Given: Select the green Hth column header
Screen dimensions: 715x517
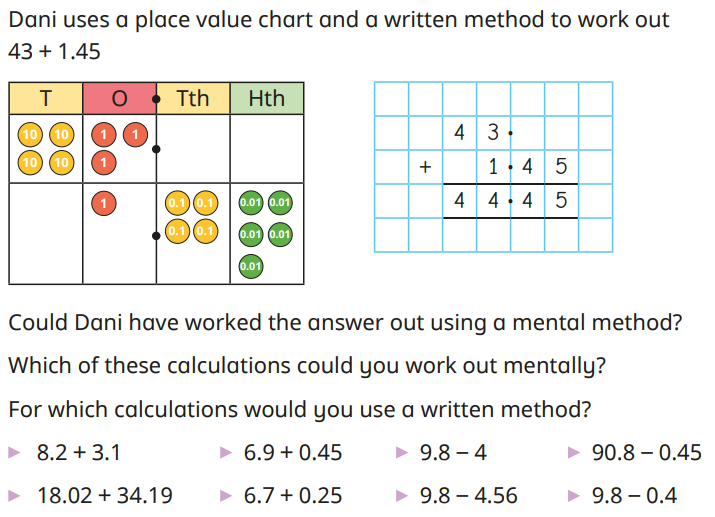Looking at the screenshot, I should tap(266, 98).
